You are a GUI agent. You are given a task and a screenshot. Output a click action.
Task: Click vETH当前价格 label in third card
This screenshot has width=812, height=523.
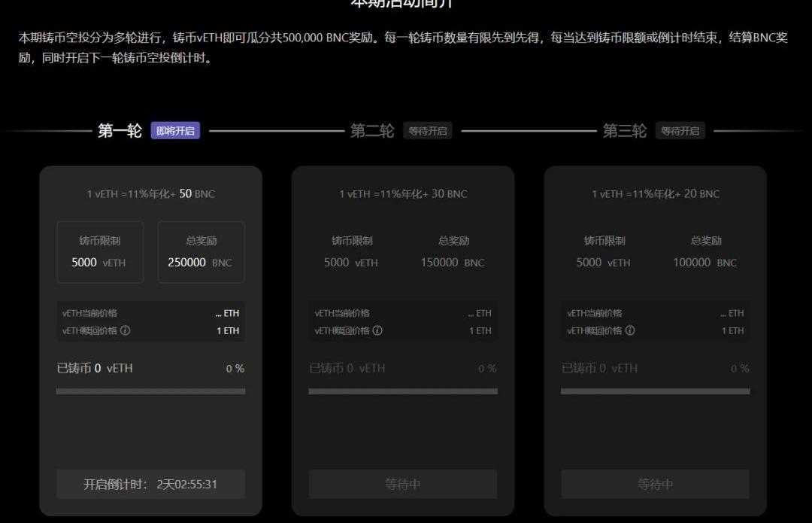click(595, 313)
